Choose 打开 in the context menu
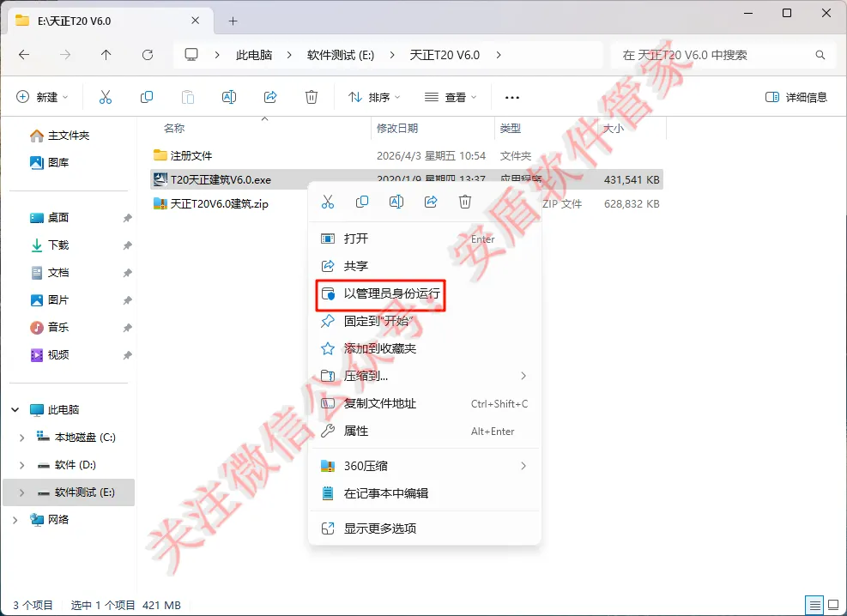The height and width of the screenshot is (616, 847). point(424,239)
